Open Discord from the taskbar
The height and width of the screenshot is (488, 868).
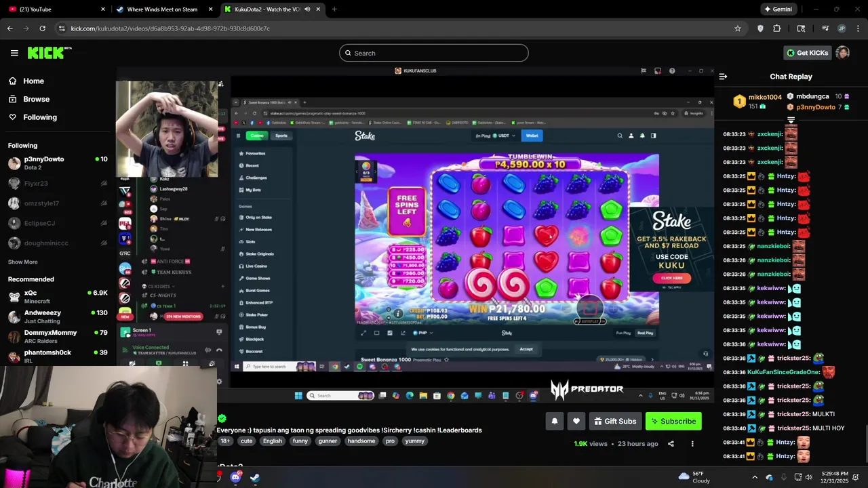(x=235, y=477)
